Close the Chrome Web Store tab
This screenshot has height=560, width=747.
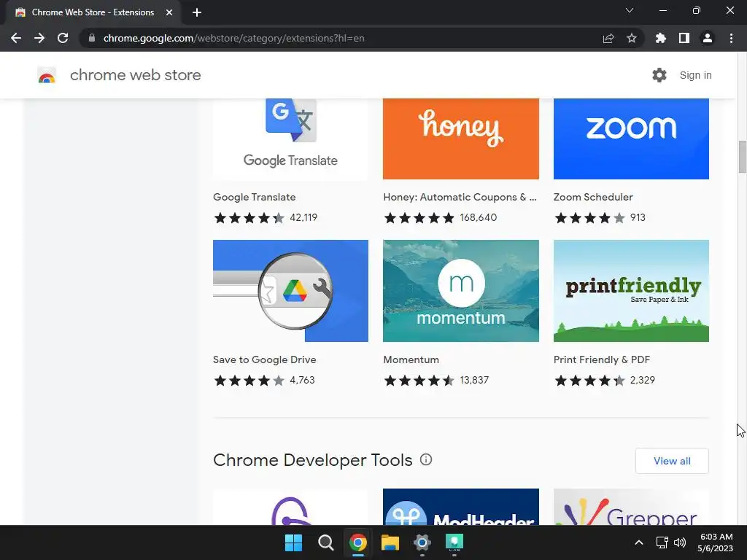pos(169,12)
